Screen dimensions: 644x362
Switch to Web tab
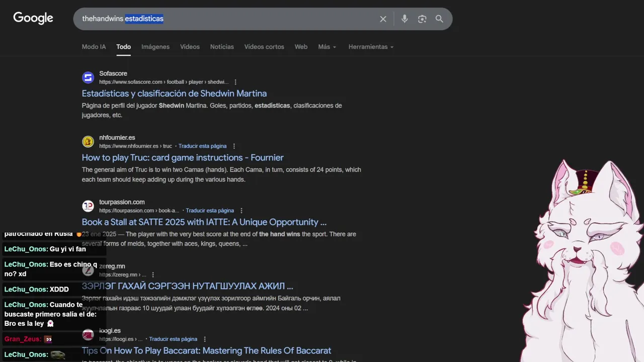point(301,47)
